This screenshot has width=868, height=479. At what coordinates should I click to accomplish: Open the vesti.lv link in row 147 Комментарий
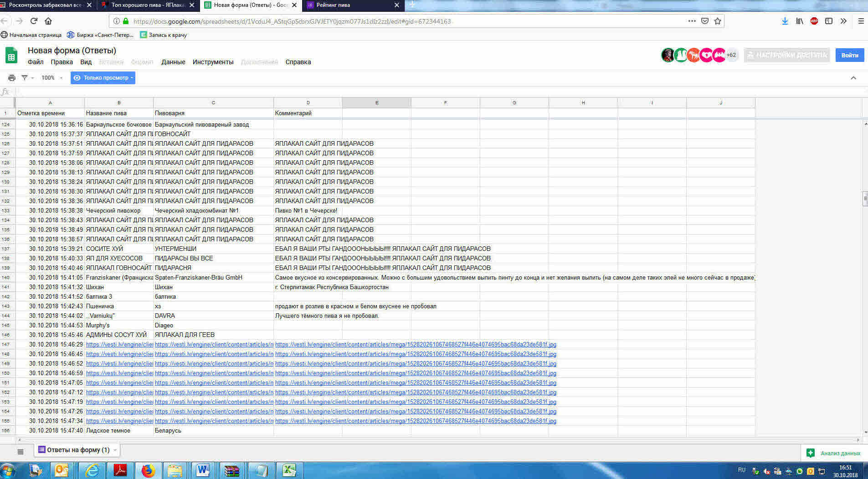pyautogui.click(x=416, y=345)
